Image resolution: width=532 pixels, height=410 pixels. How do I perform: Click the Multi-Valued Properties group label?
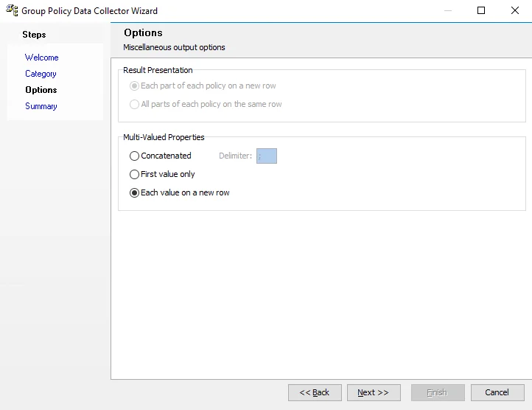pyautogui.click(x=164, y=137)
